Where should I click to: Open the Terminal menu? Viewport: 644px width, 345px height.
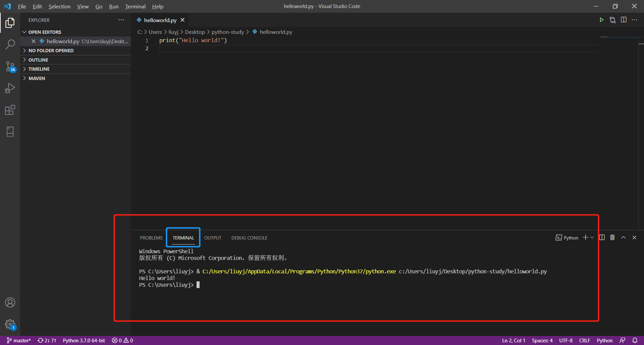pyautogui.click(x=135, y=6)
